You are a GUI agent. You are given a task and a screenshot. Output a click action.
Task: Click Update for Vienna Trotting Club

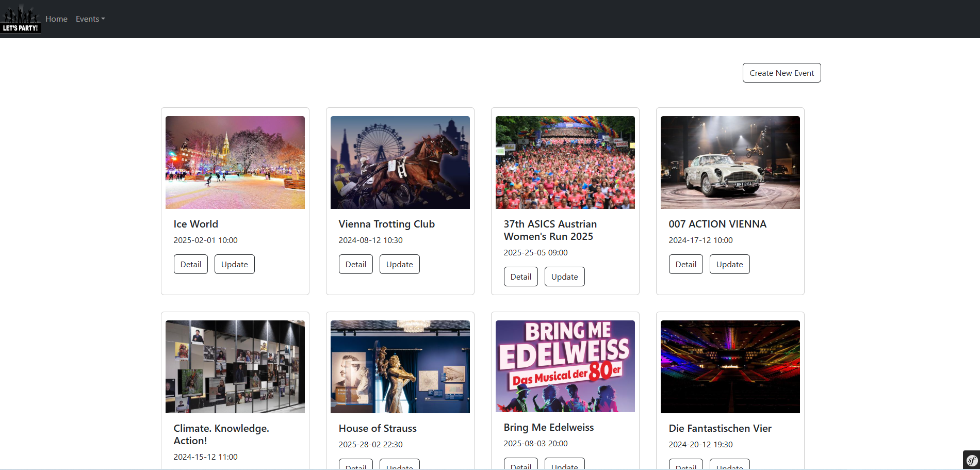coord(399,264)
